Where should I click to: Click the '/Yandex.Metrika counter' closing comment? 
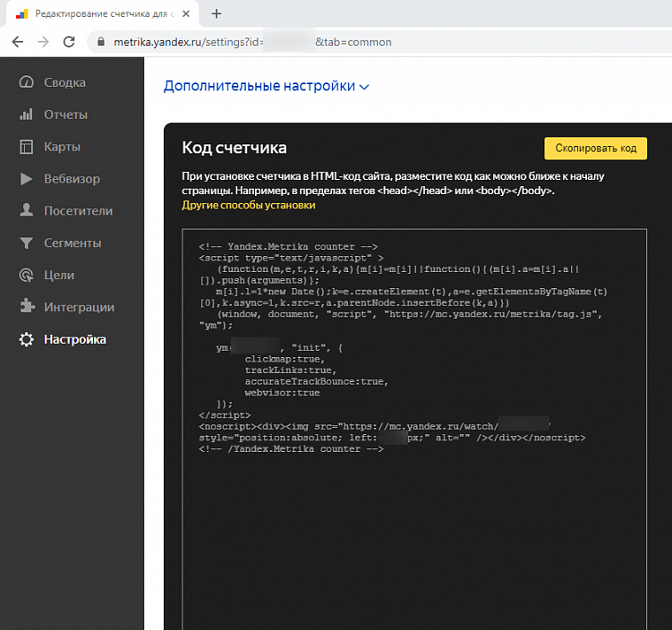291,449
